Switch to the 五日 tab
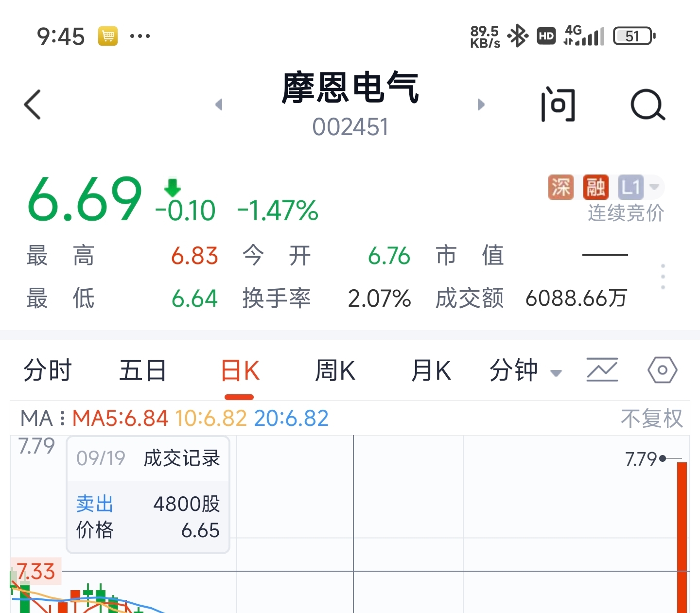The width and height of the screenshot is (700, 613). click(x=143, y=370)
